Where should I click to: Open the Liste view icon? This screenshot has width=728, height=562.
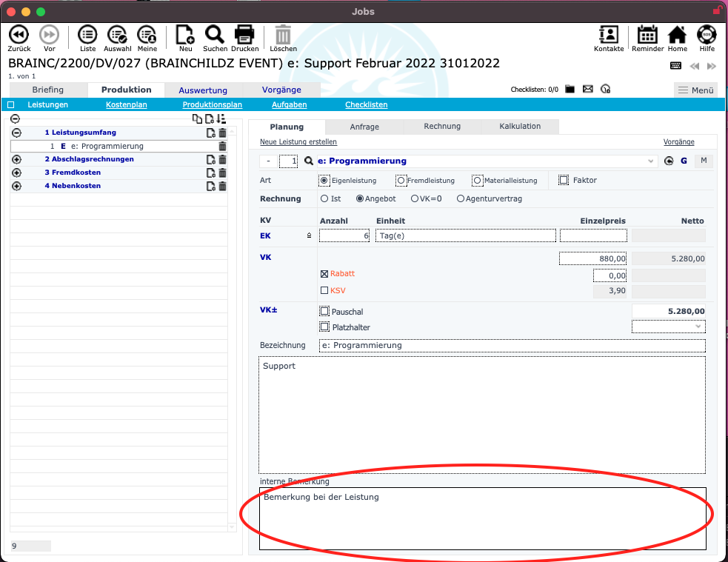(87, 34)
